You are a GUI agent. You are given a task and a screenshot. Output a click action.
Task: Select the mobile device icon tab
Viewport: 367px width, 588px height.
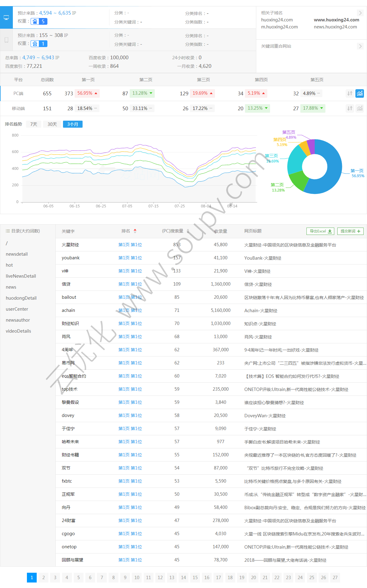(x=6, y=40)
